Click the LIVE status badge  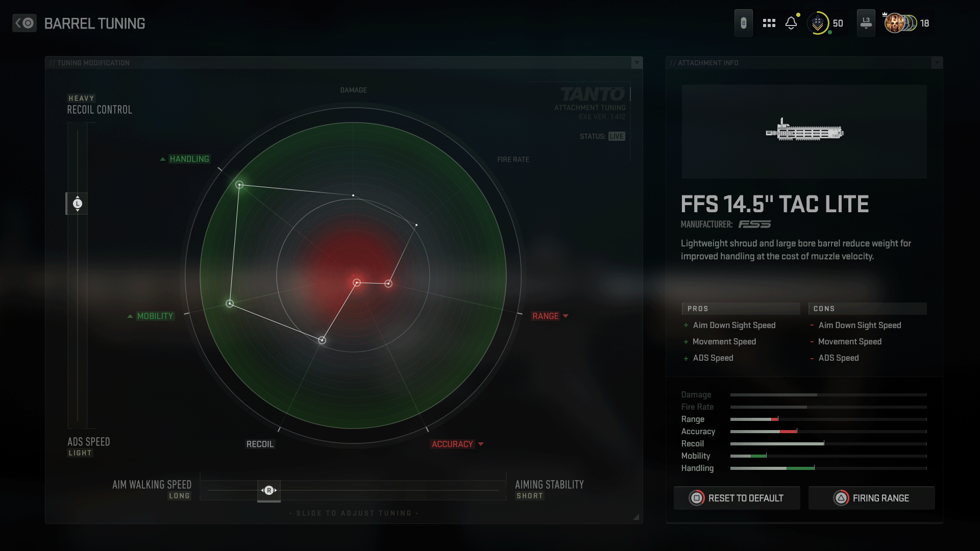(x=617, y=136)
